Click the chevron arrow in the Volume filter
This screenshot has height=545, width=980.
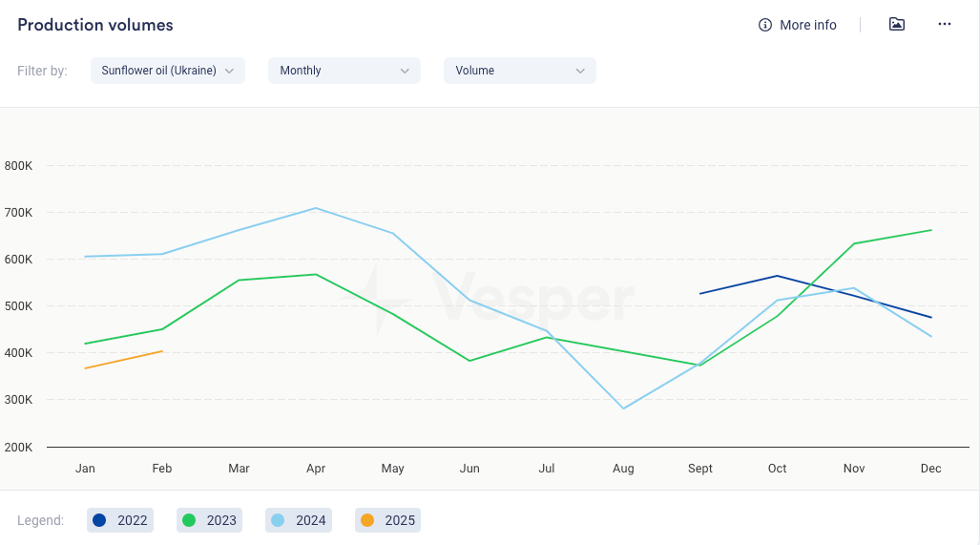580,71
